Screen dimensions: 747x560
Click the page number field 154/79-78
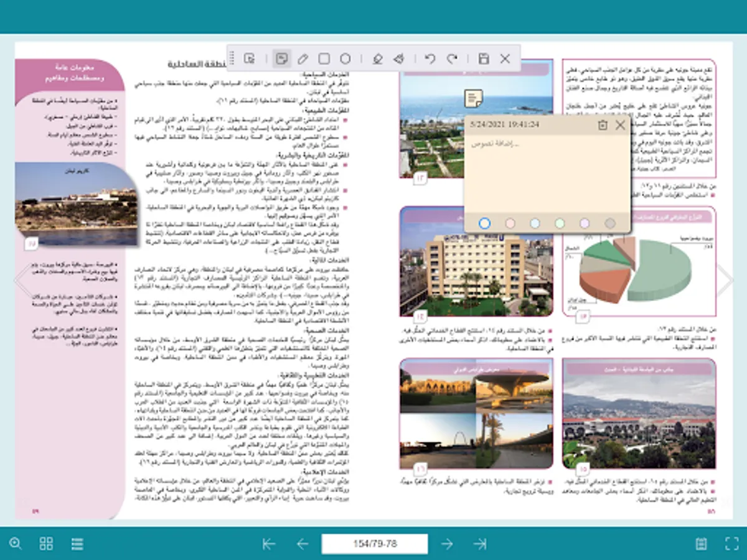click(x=375, y=544)
